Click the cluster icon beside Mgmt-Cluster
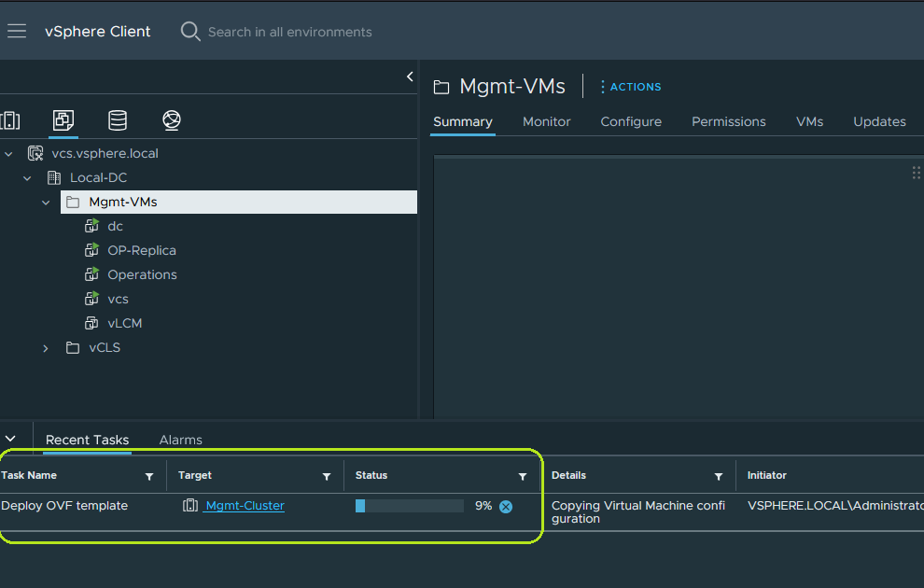The width and height of the screenshot is (924, 588). [x=190, y=506]
